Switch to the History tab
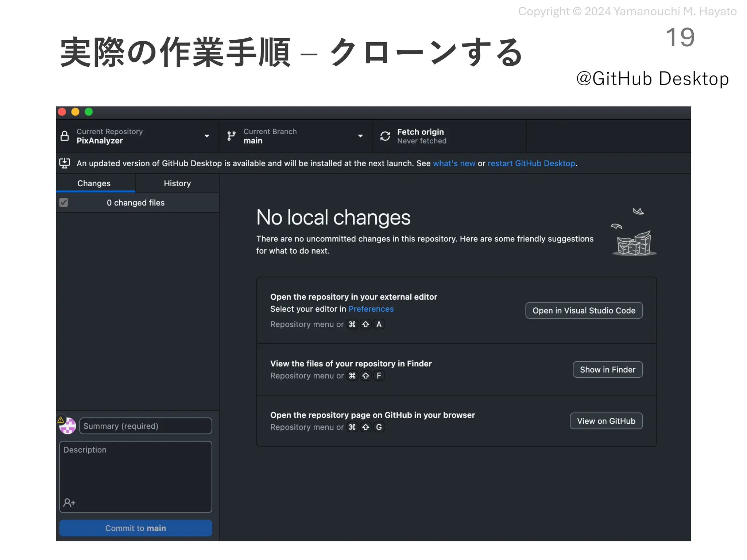This screenshot has height=560, width=747. tap(177, 183)
